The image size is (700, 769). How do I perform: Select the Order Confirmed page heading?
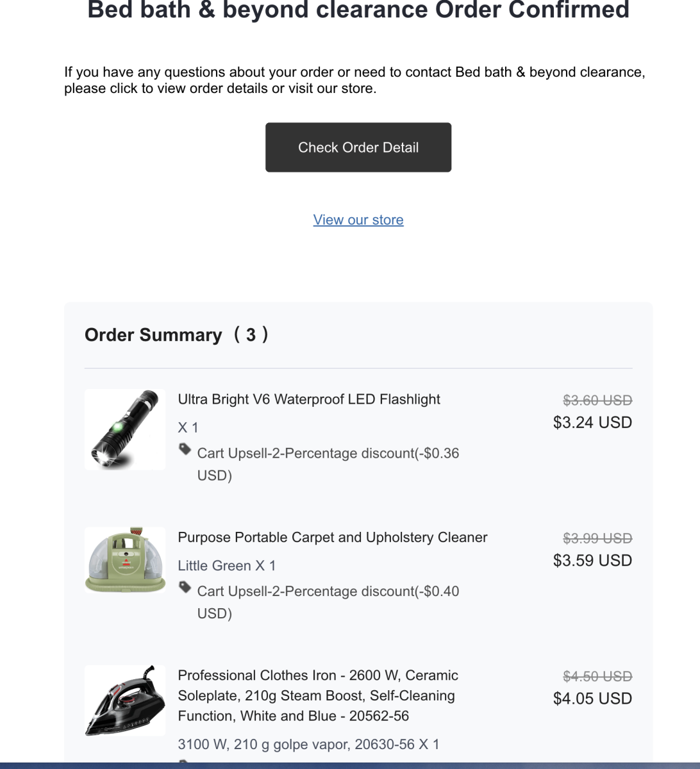tap(358, 10)
